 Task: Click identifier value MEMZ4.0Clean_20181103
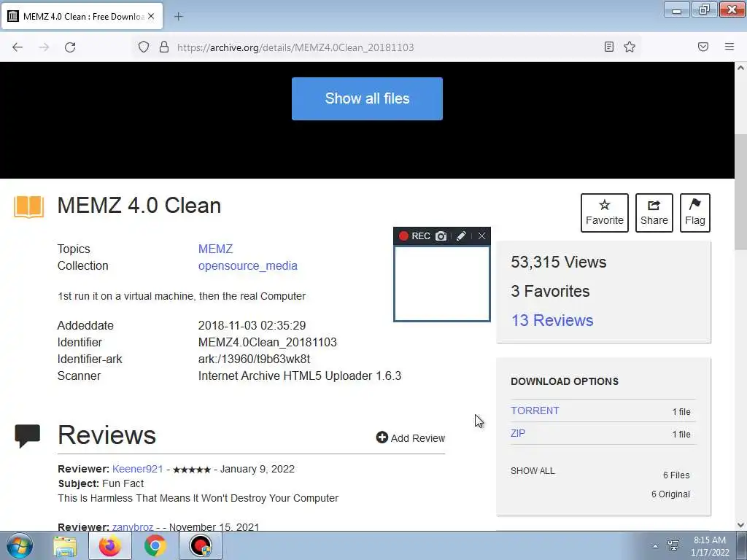[267, 343]
